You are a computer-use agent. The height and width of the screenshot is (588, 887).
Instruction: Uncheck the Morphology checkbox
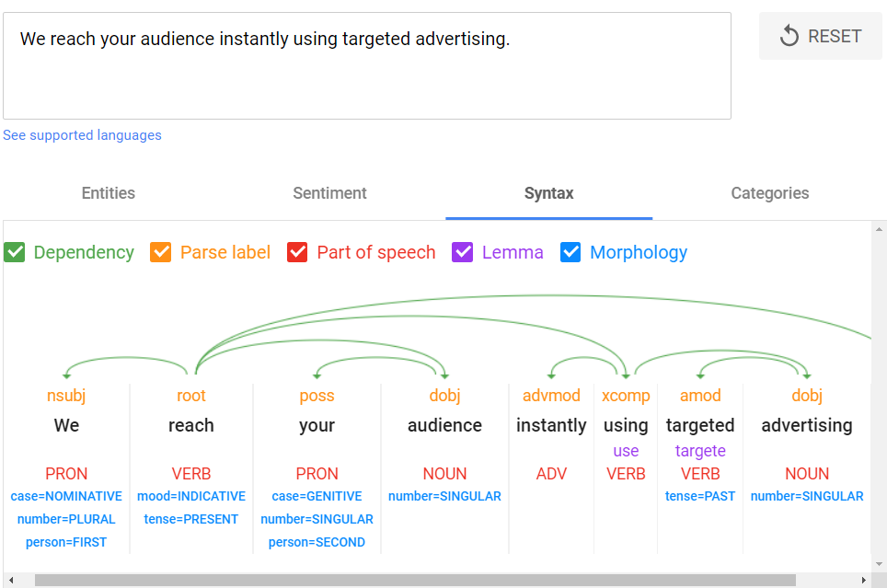pos(570,252)
